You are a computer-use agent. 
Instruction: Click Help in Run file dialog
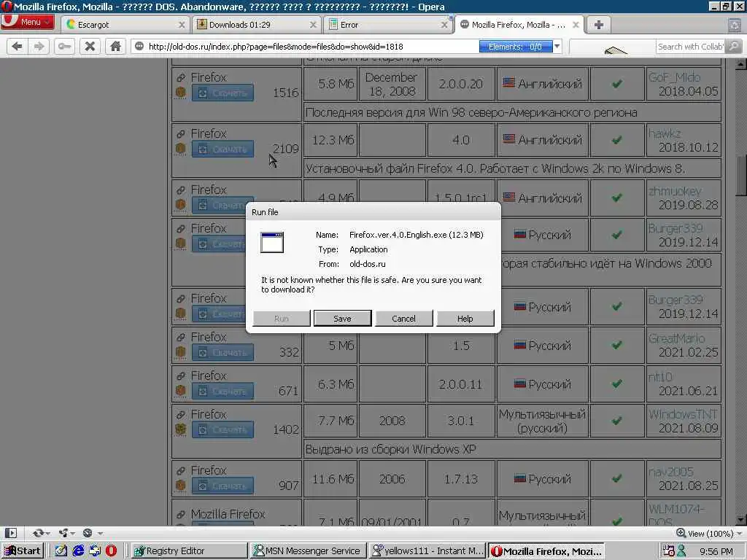465,319
